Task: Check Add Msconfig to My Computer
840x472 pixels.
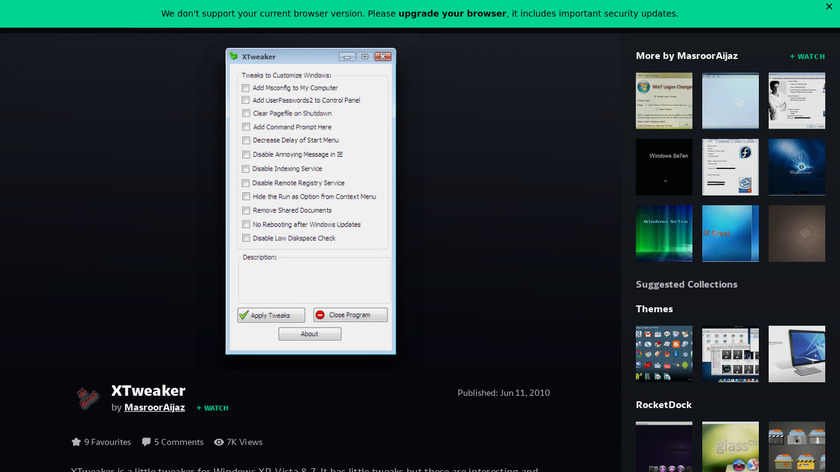Action: click(x=245, y=88)
